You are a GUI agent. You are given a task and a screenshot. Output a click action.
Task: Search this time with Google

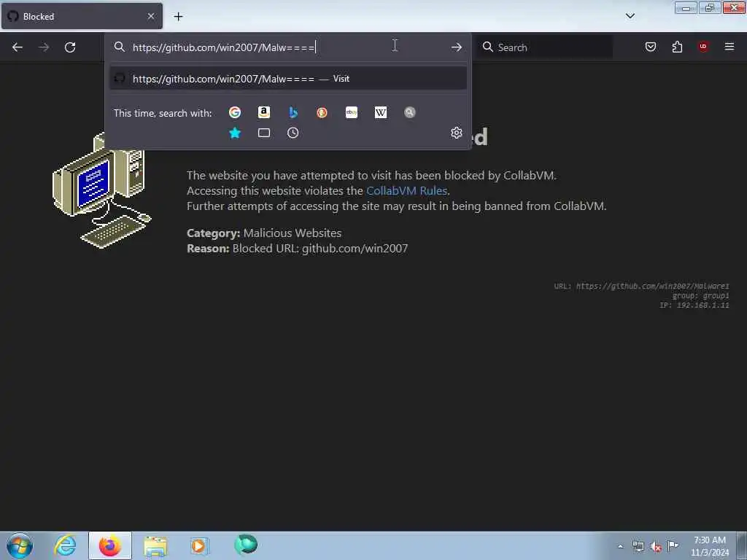tap(235, 112)
